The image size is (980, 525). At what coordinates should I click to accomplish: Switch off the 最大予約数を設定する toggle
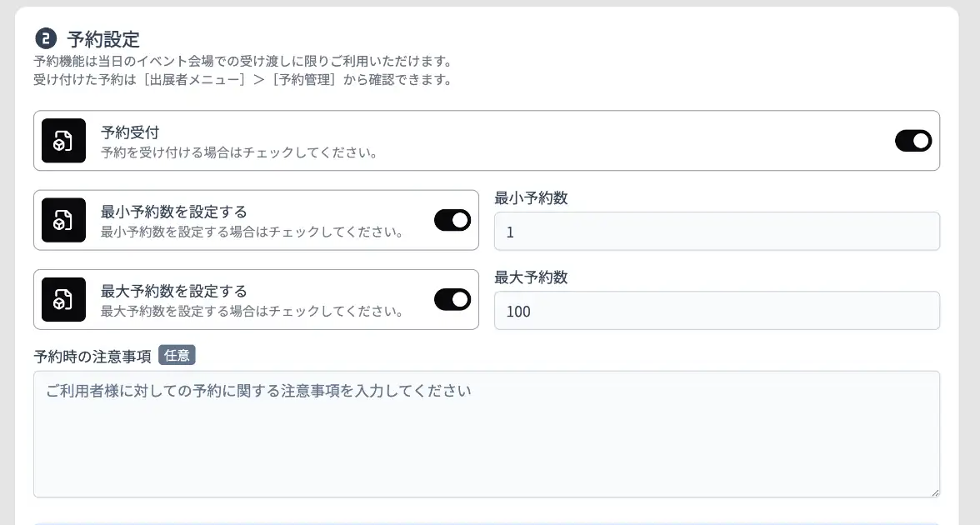452,299
